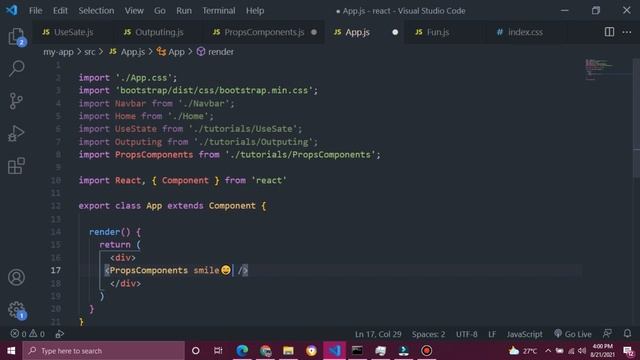Open the taskbar clock and date
This screenshot has width=640, height=360.
602,351
